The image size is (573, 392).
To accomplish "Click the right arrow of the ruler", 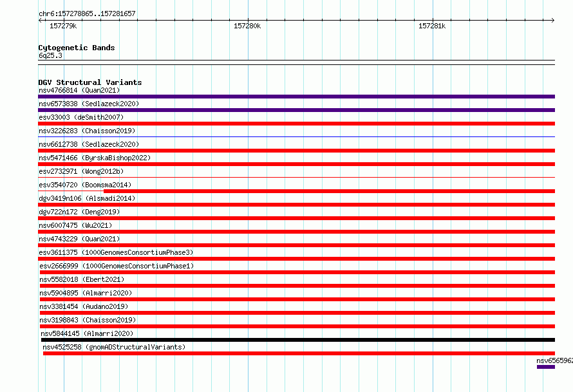I will click(552, 21).
